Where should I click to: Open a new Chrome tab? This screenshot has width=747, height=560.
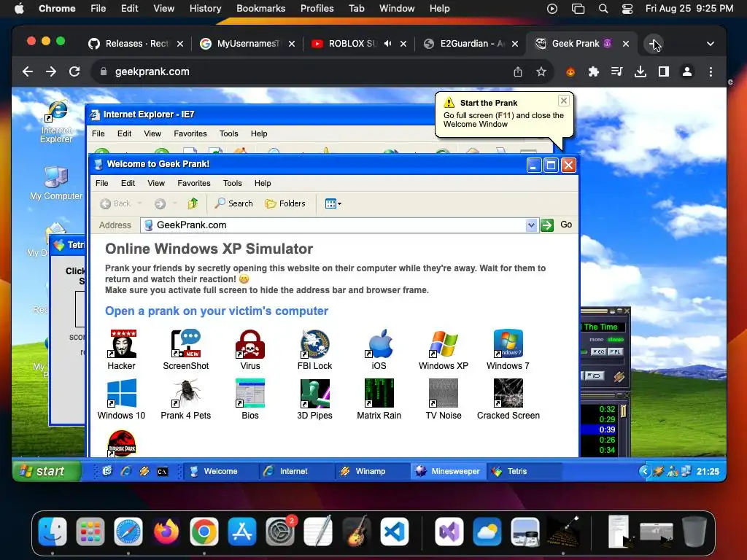click(x=653, y=44)
